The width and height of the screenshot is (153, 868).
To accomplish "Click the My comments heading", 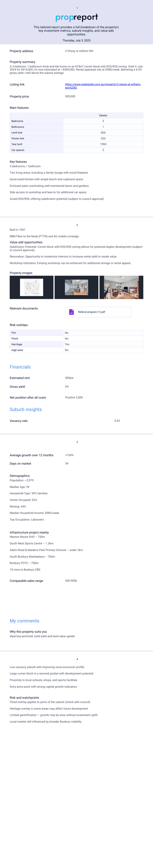I will click(24, 621).
